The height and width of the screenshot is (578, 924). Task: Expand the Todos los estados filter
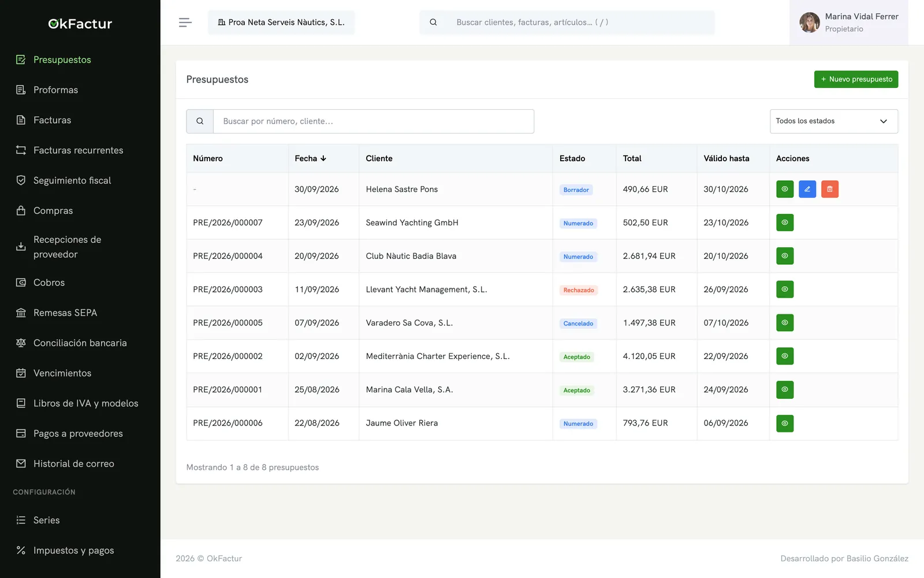tap(834, 121)
